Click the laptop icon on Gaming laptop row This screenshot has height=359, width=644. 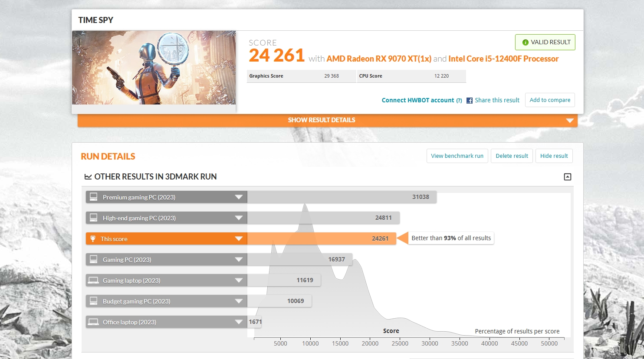(x=93, y=280)
